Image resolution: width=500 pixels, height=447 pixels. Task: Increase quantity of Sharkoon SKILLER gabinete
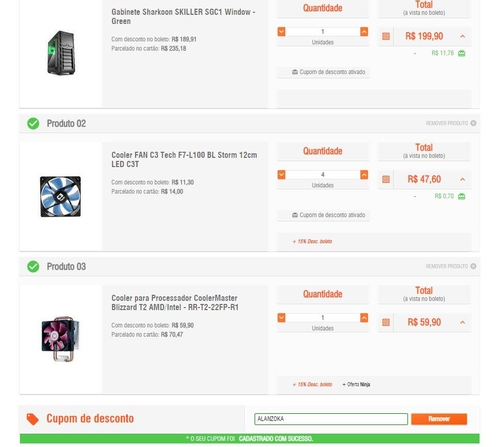[x=364, y=32]
